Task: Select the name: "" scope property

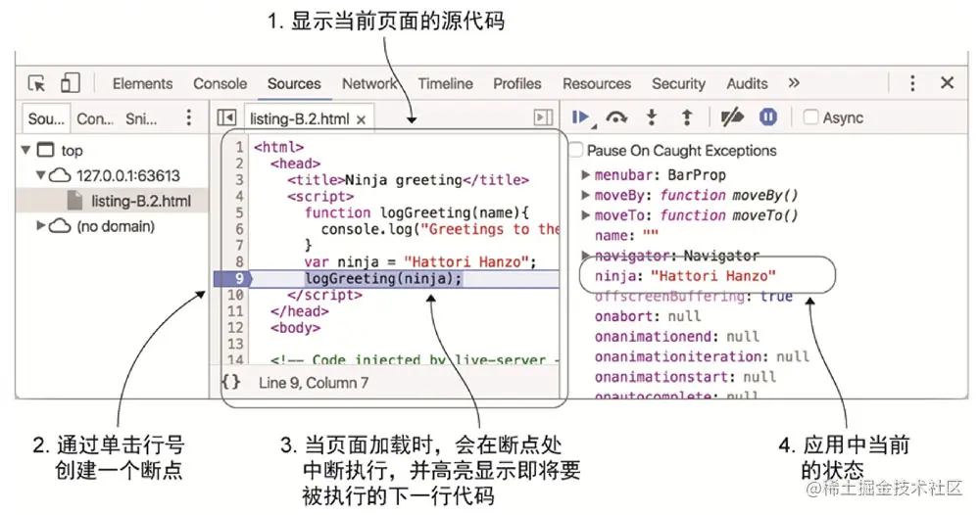Action: tap(626, 235)
